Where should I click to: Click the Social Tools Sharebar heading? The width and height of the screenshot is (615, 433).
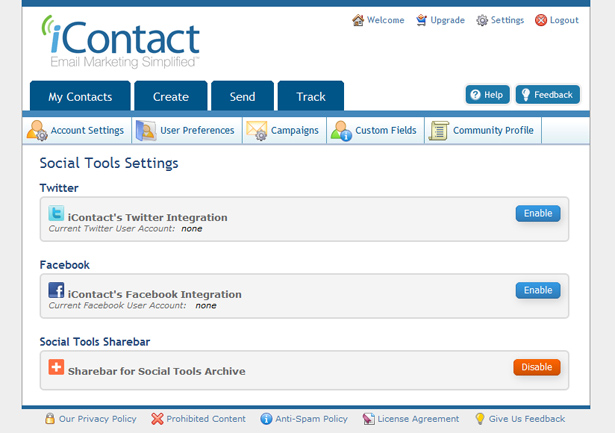(x=95, y=342)
